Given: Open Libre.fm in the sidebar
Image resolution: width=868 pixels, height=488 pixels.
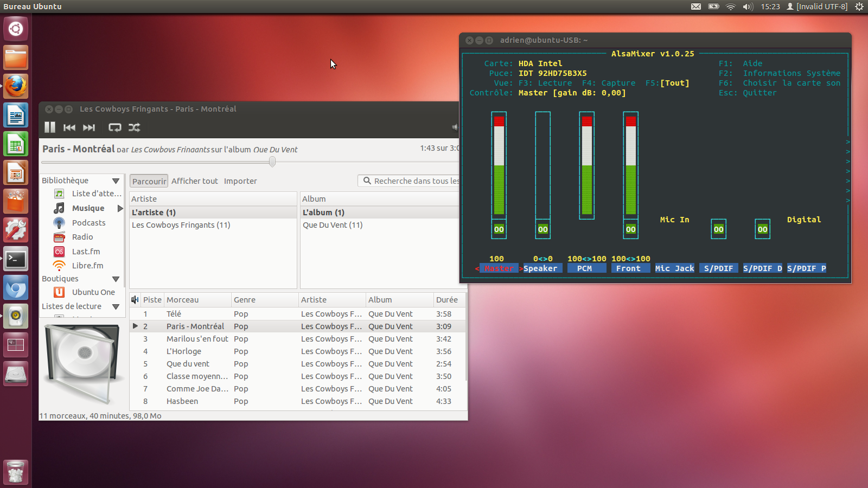Looking at the screenshot, I should point(87,266).
